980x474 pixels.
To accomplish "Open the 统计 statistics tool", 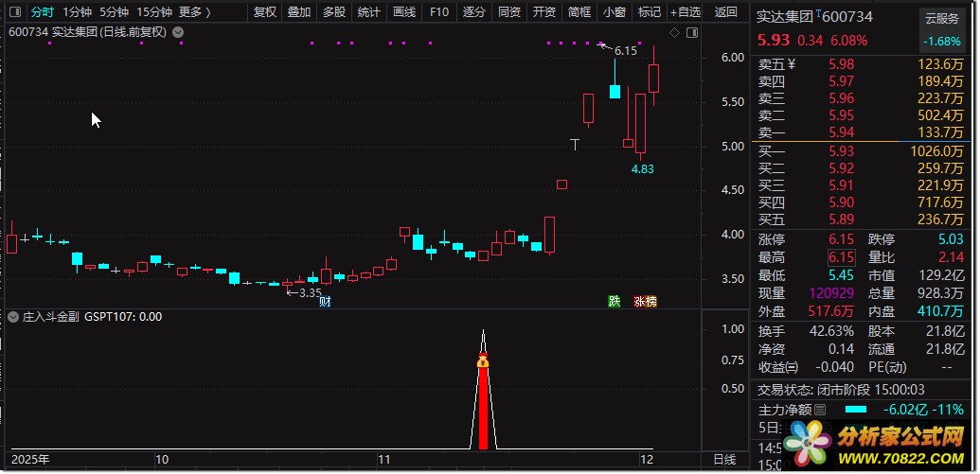I will (x=369, y=12).
